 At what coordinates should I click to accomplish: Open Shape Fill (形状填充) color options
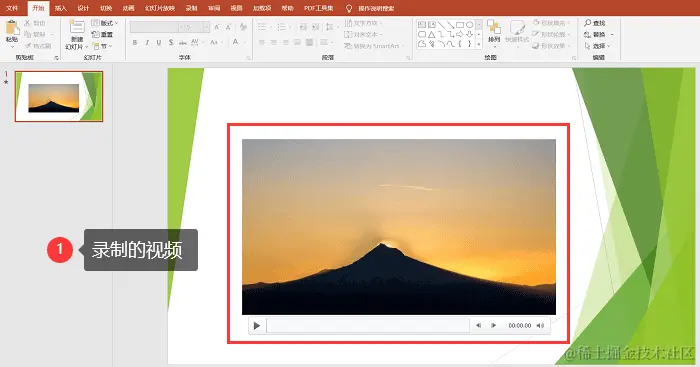click(551, 23)
